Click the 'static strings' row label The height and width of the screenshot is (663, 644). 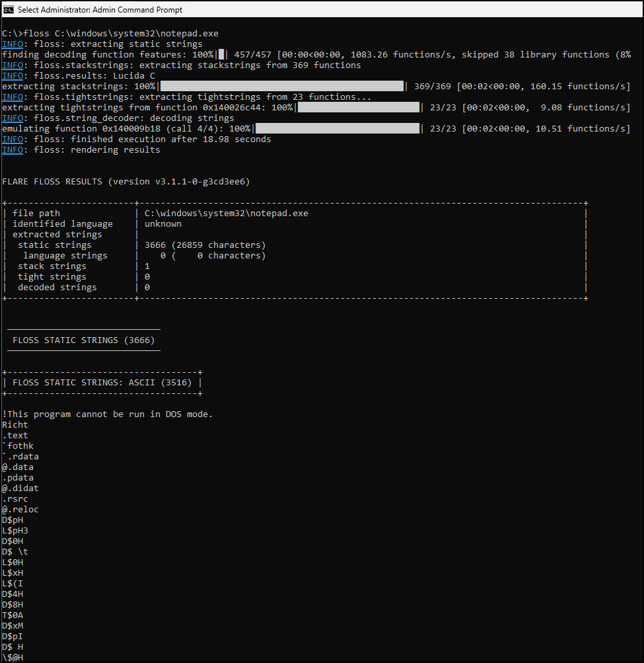55,245
